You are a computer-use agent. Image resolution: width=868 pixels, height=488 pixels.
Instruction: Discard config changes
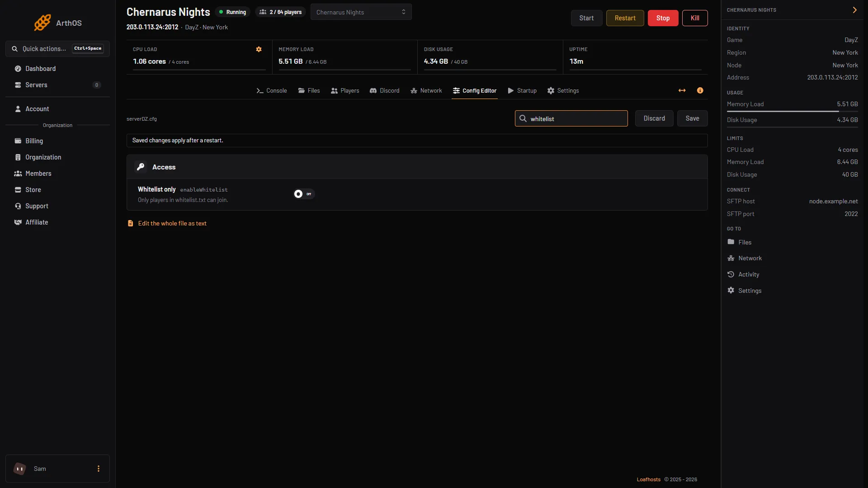point(654,118)
